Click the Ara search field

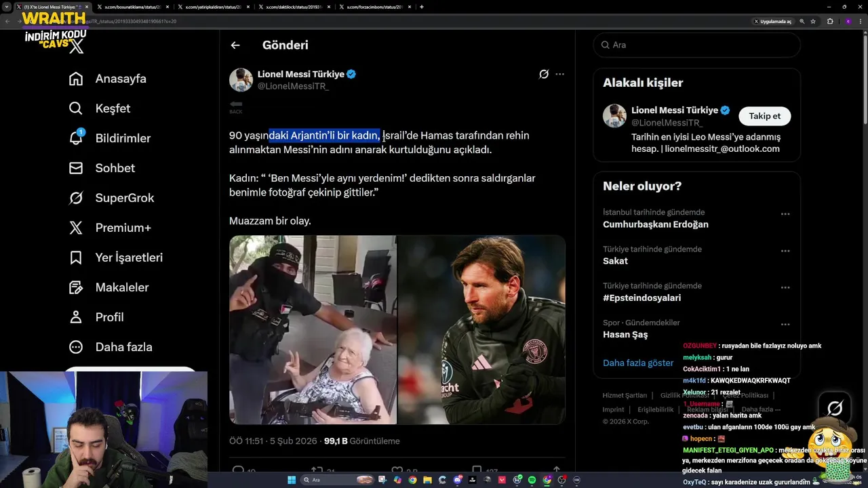tap(696, 45)
